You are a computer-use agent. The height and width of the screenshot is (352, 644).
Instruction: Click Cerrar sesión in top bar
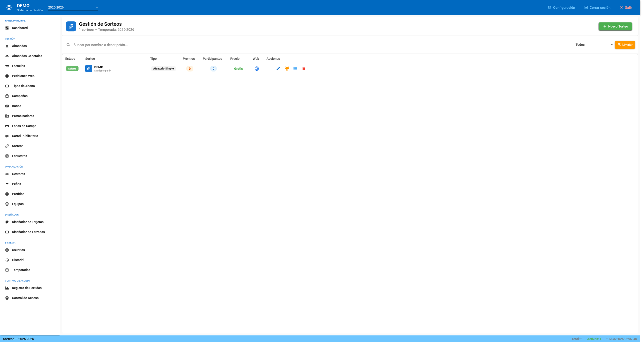(597, 7)
